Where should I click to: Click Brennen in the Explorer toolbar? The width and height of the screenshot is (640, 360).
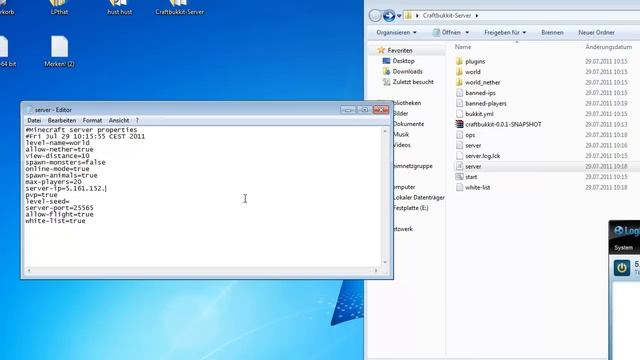552,32
